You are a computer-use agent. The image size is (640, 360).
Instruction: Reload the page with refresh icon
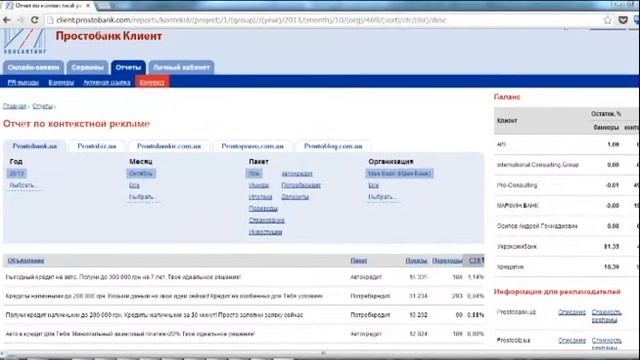click(35, 20)
